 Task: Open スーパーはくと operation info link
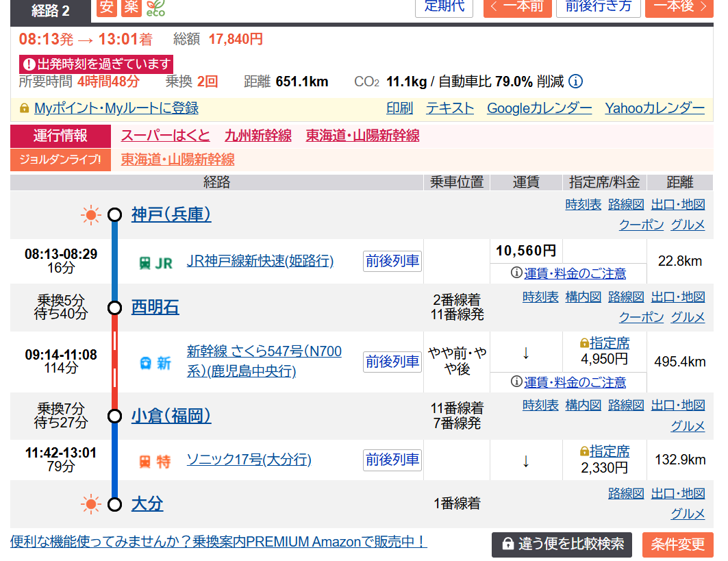(x=165, y=136)
